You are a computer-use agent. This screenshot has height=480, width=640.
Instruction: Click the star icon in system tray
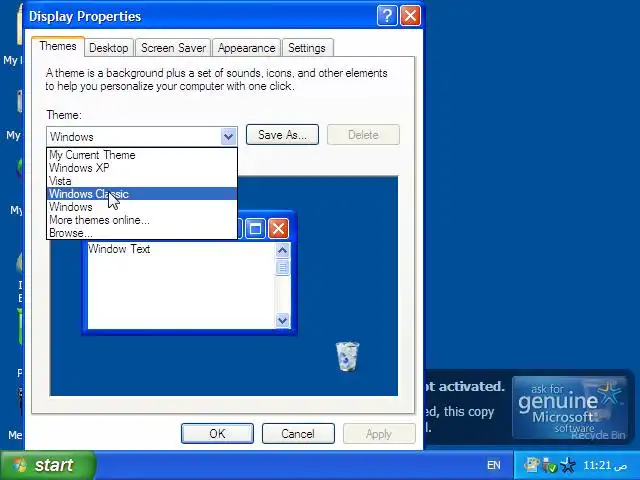[x=568, y=465]
